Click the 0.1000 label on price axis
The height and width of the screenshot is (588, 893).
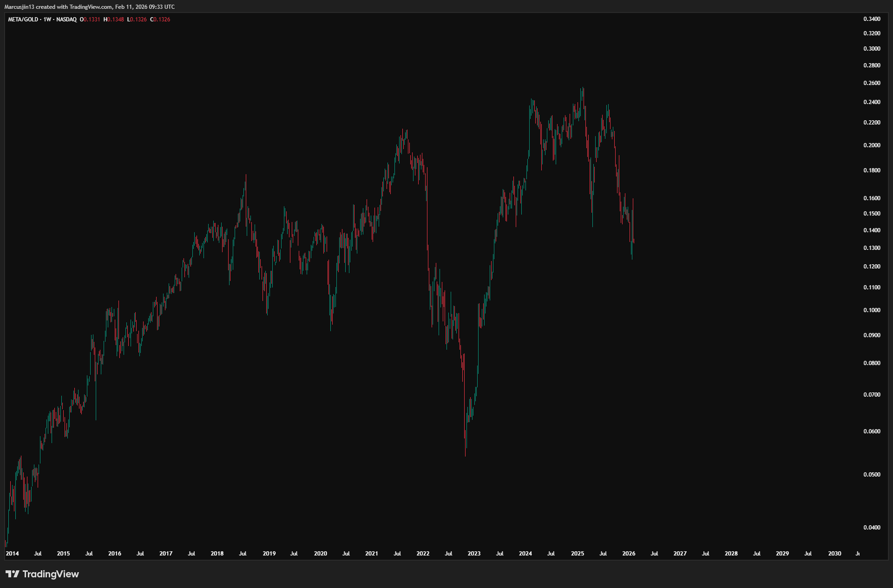click(872, 310)
